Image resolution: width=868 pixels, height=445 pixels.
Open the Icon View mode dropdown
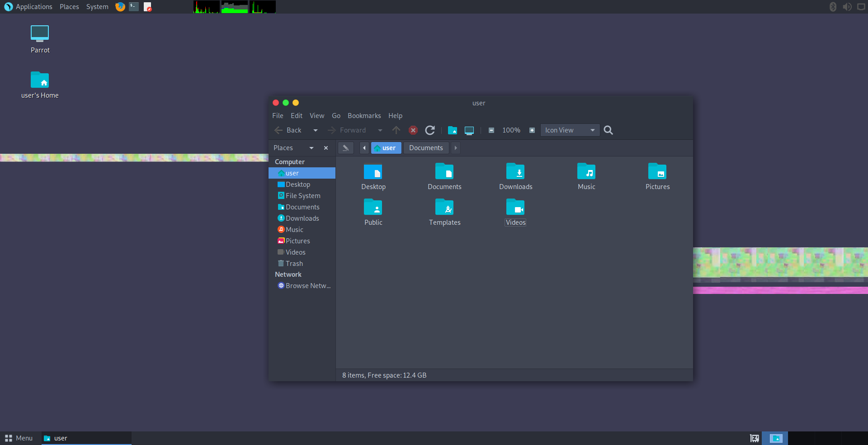point(569,130)
